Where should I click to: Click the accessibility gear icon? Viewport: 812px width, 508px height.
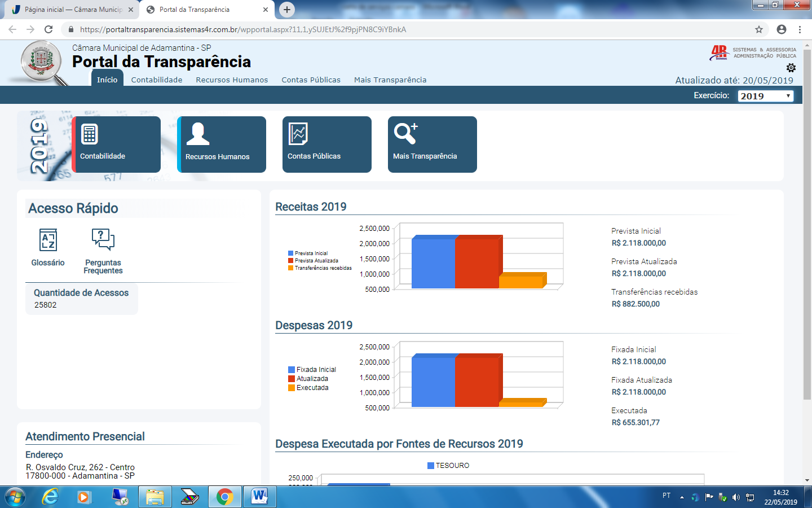click(x=791, y=68)
